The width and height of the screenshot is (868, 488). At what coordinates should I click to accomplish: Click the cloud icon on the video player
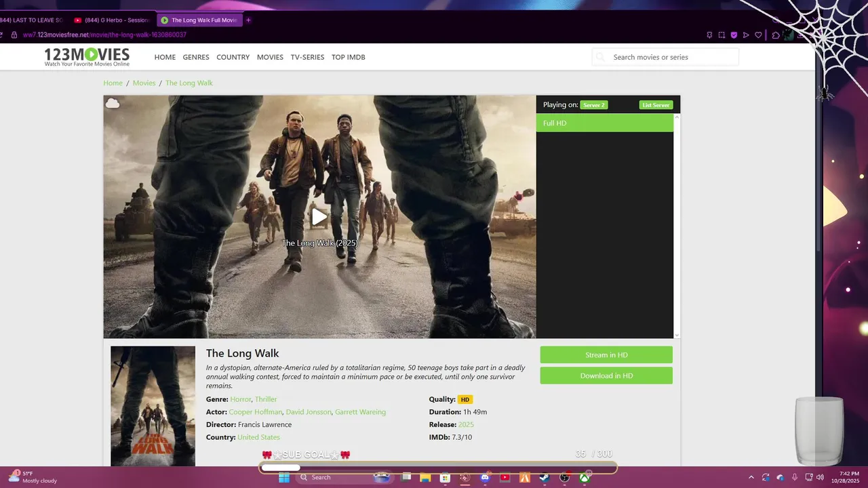[x=113, y=103]
